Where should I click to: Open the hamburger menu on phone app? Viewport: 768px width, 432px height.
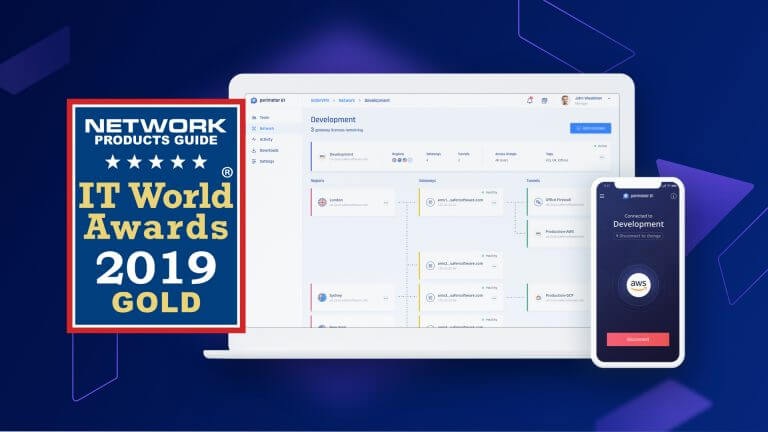pyautogui.click(x=602, y=196)
